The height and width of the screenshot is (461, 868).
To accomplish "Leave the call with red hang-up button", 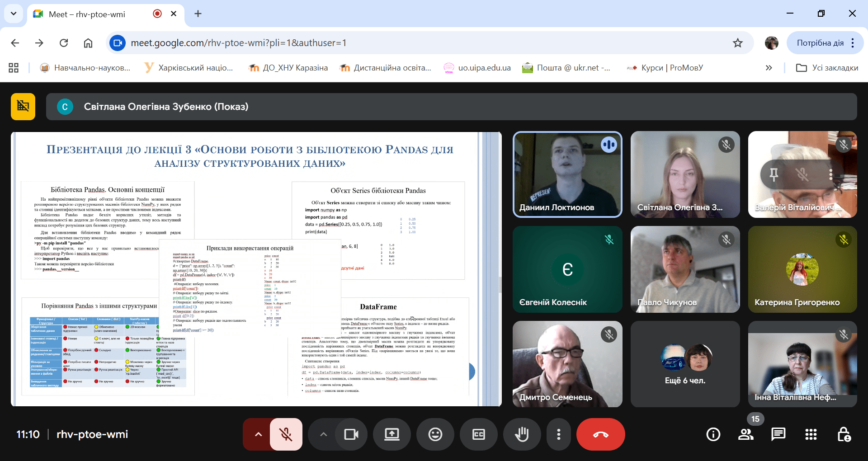I will coord(600,434).
